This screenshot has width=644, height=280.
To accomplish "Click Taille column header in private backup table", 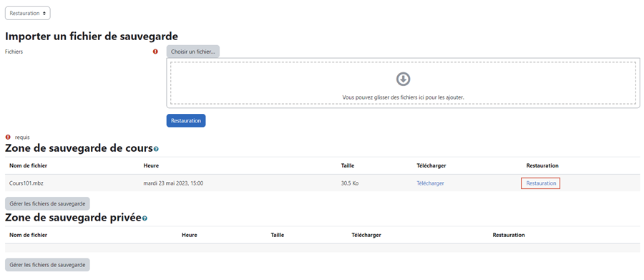I will pos(277,235).
